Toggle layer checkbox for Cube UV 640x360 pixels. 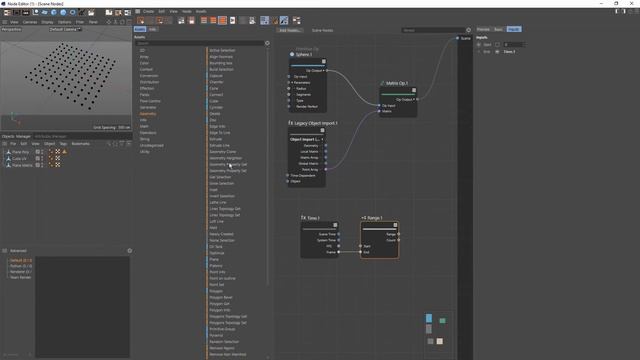[38, 158]
